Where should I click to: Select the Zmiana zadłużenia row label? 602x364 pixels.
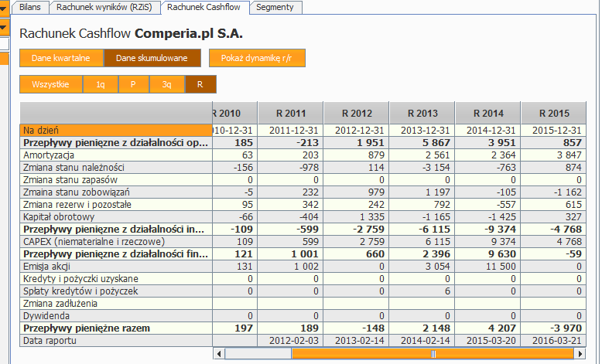(116, 304)
